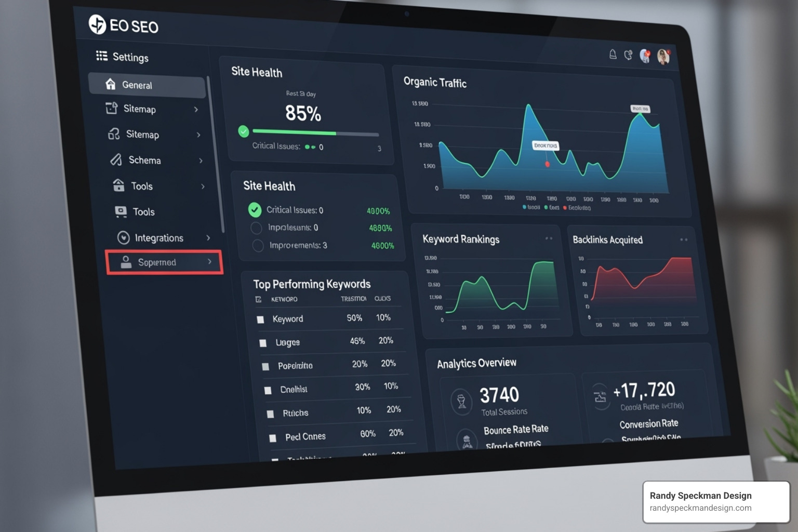Screen dimensions: 798x532
Task: Select the Tools lock icon
Action: point(118,185)
